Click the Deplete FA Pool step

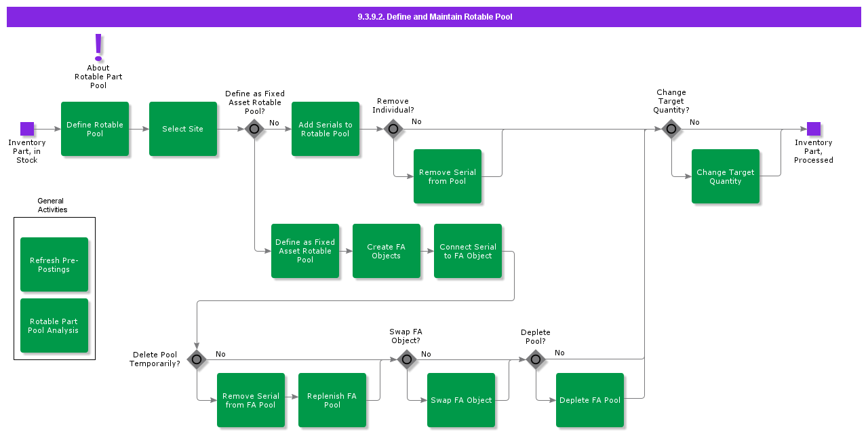coord(589,400)
